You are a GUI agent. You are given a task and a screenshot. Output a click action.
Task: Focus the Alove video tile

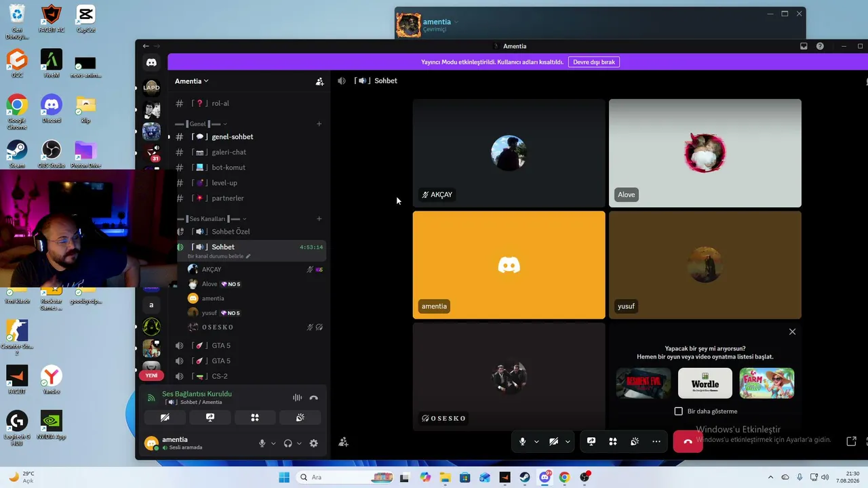705,153
